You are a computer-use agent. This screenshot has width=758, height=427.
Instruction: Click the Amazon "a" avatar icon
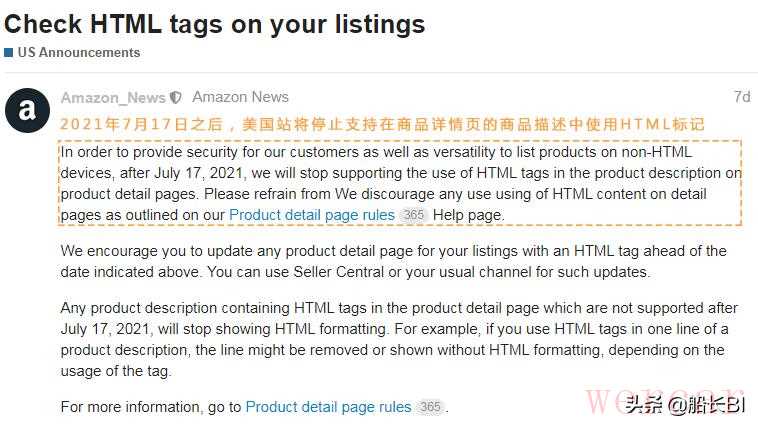click(x=27, y=110)
